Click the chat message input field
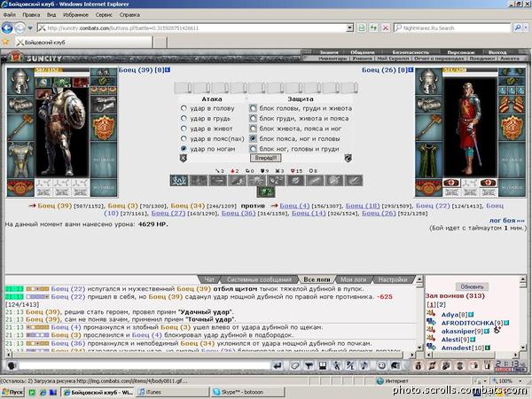The height and width of the screenshot is (399, 532). click(145, 365)
